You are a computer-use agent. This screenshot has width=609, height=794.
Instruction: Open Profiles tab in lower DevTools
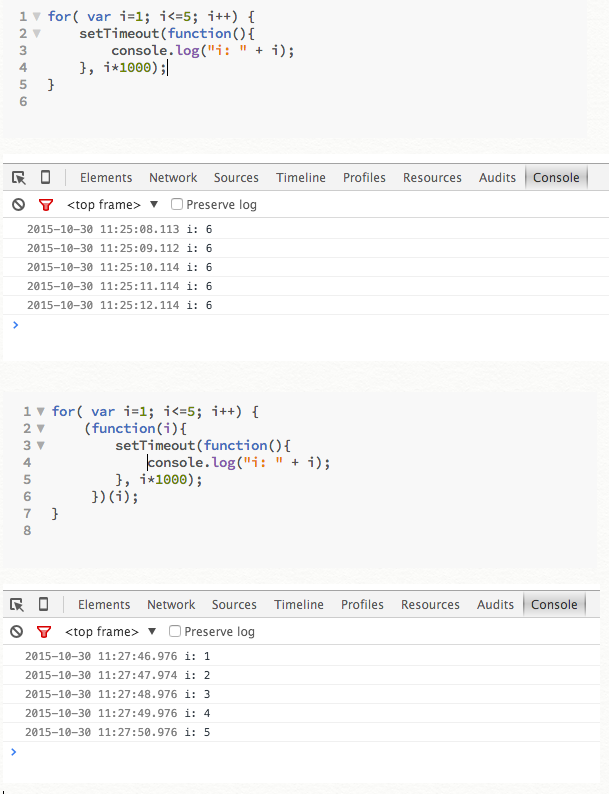(x=362, y=605)
